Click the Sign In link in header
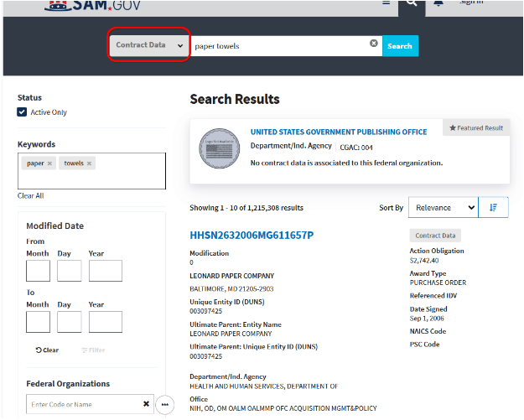Screen dimensions: 524x420 click(x=471, y=2)
